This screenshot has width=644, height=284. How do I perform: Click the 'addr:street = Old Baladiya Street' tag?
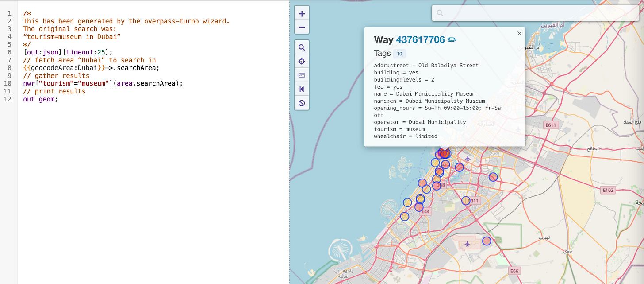426,66
